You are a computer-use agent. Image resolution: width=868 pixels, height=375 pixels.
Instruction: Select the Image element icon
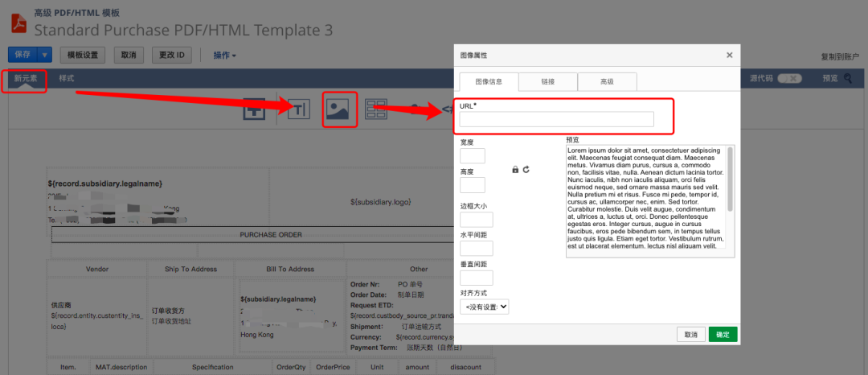coord(337,109)
